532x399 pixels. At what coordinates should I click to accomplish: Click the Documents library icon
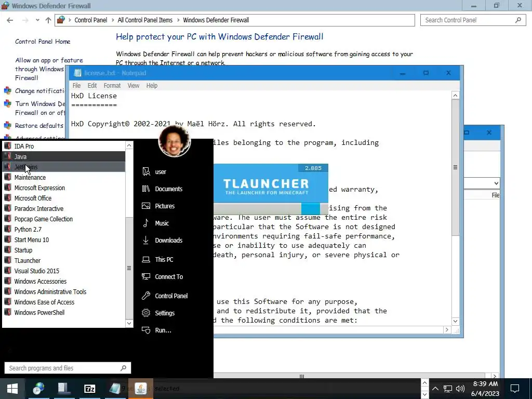146,189
